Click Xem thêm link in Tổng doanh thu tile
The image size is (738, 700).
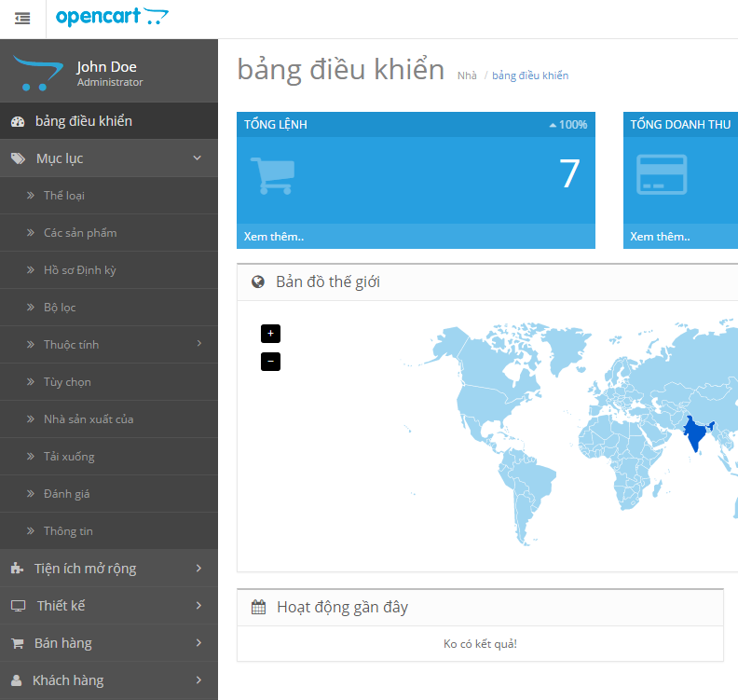(x=660, y=237)
